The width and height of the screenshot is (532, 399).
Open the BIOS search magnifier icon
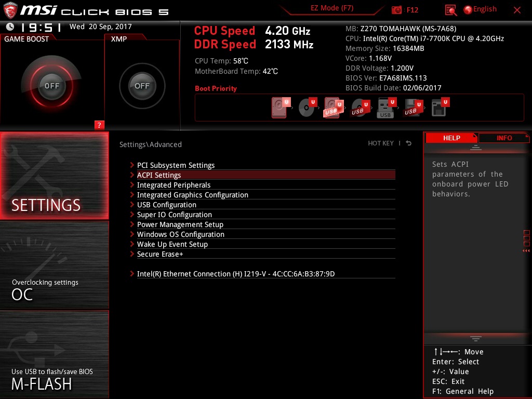point(450,10)
